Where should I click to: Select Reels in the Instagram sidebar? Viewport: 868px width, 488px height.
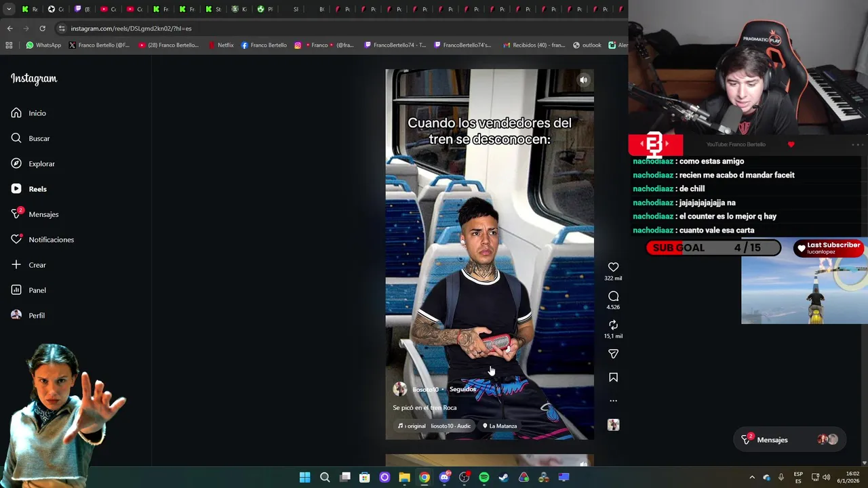(28, 189)
